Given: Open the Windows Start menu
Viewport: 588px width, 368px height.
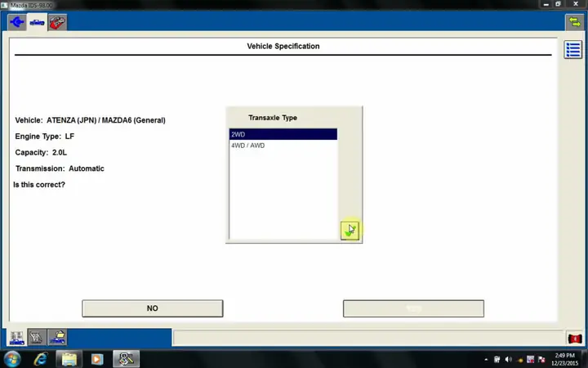Looking at the screenshot, I should [x=13, y=359].
